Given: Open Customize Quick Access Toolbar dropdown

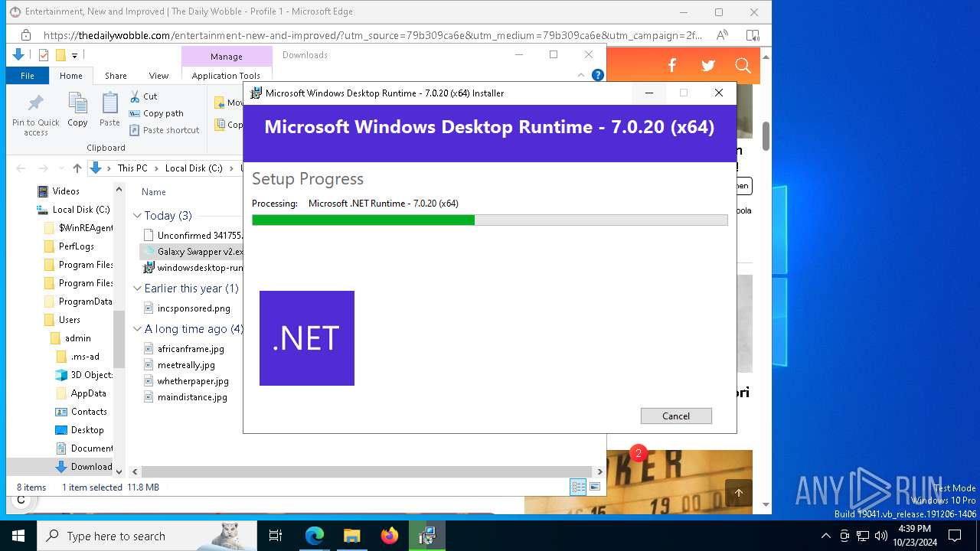Looking at the screenshot, I should (x=74, y=55).
